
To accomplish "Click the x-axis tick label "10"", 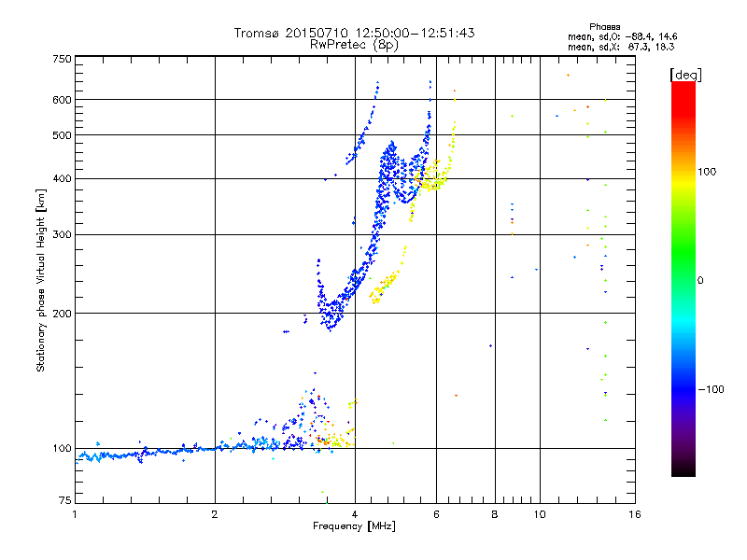I will tap(540, 514).
